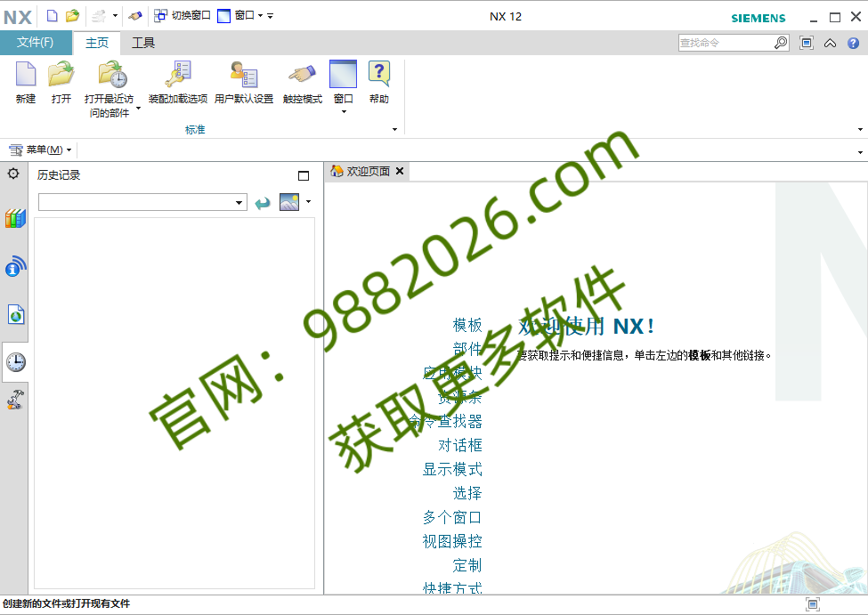Select the History clock tab in the resource bar
The width and height of the screenshot is (868, 615).
pos(15,362)
